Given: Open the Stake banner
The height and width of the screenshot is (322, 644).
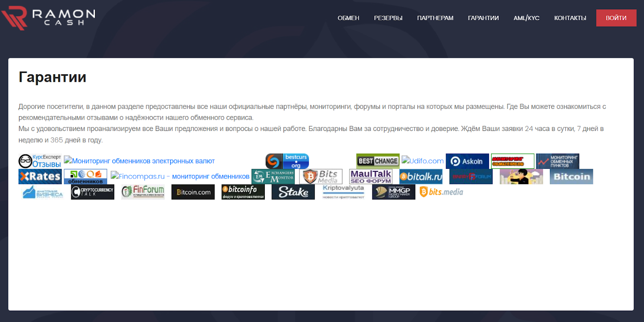Looking at the screenshot, I should 293,192.
